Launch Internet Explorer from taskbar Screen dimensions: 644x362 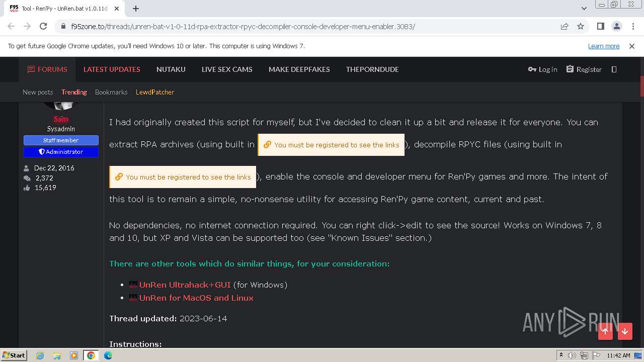pos(40,355)
